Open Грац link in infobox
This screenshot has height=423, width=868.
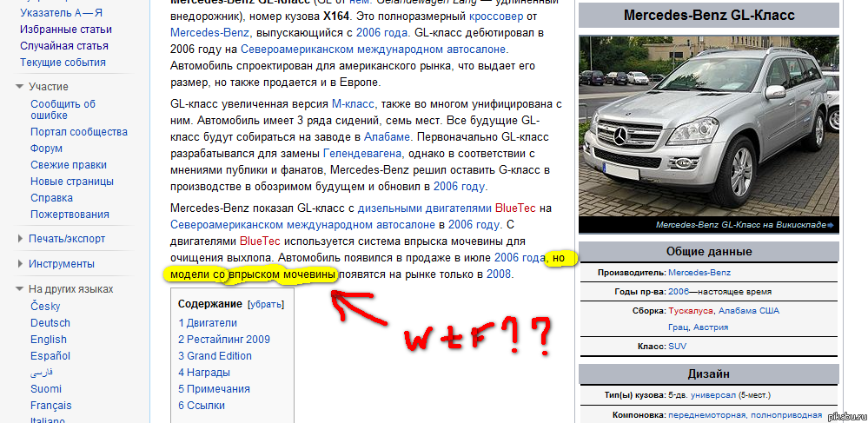click(x=678, y=327)
